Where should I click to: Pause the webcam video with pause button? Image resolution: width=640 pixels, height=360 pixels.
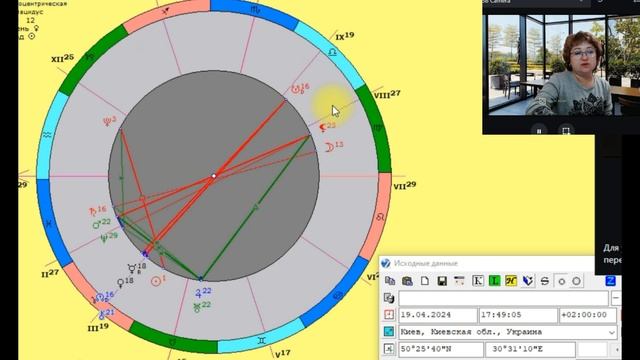[x=539, y=131]
